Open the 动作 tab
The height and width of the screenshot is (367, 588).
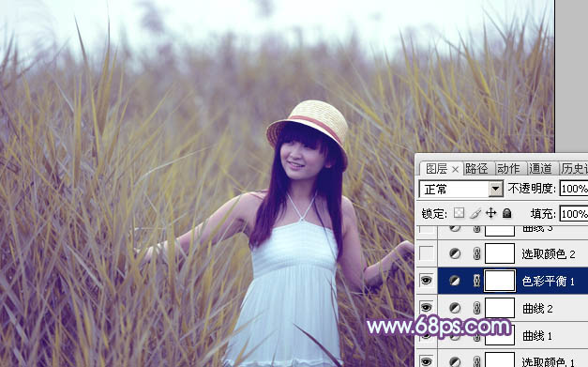(508, 169)
